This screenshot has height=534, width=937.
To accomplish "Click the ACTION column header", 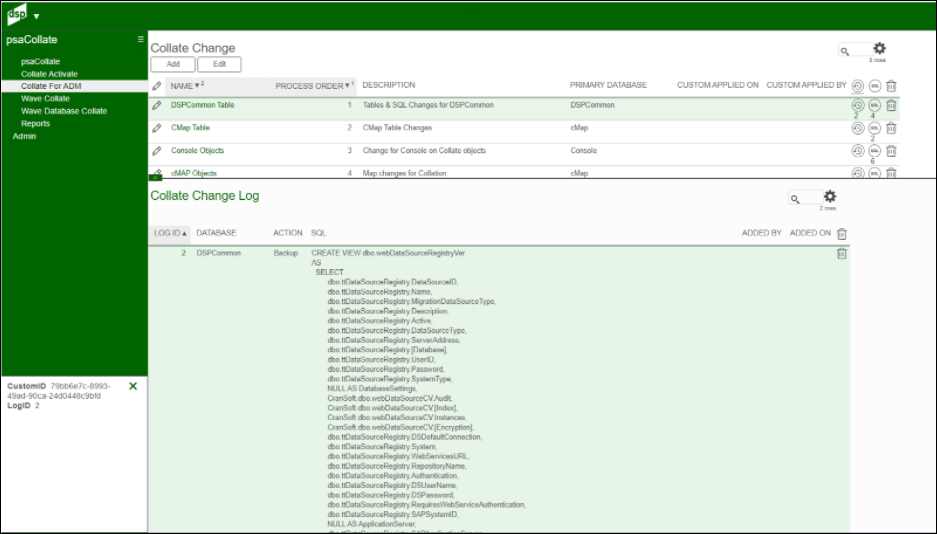I will click(x=287, y=233).
